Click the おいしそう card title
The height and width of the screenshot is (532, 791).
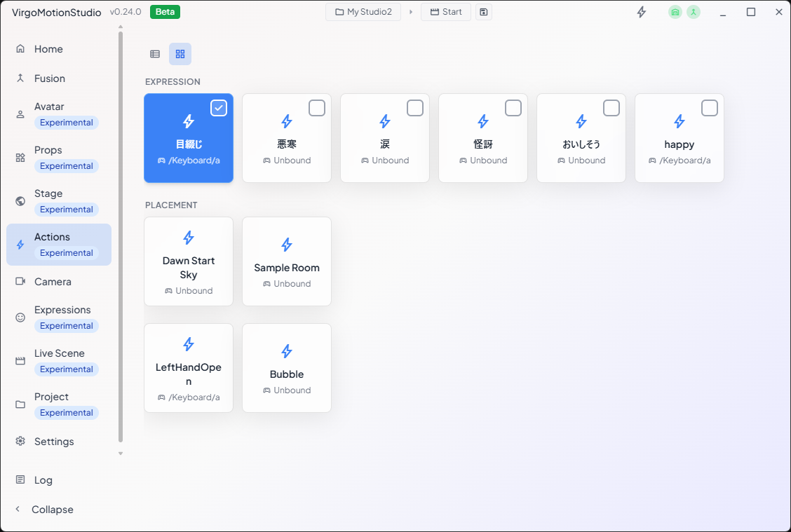581,144
